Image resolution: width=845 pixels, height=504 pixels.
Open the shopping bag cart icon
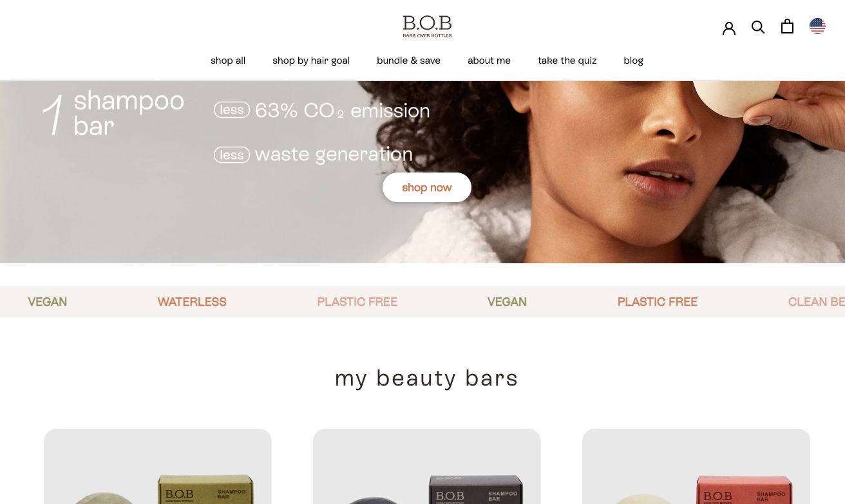pos(787,26)
